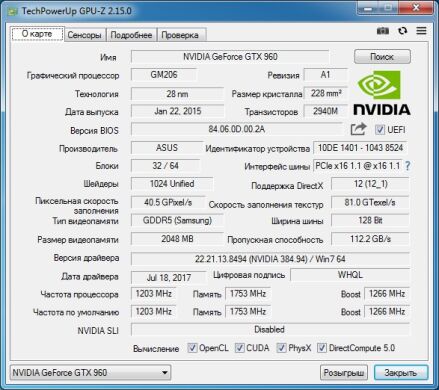Click the 112.2 GB/s bandwidth value
The width and height of the screenshot is (439, 390).
(x=370, y=239)
